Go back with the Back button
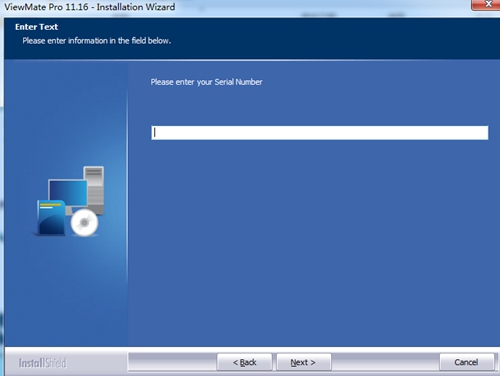Screen dimensions: 500x376 coord(244,362)
